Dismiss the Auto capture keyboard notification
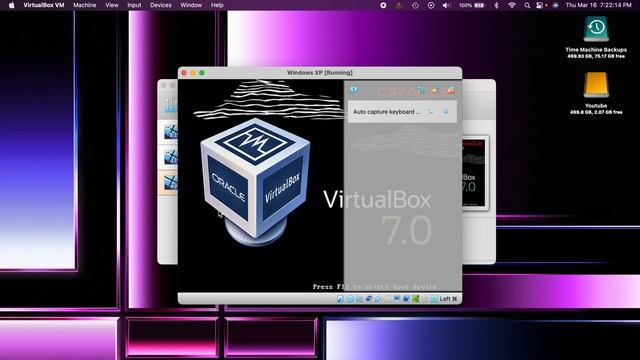 [446, 111]
